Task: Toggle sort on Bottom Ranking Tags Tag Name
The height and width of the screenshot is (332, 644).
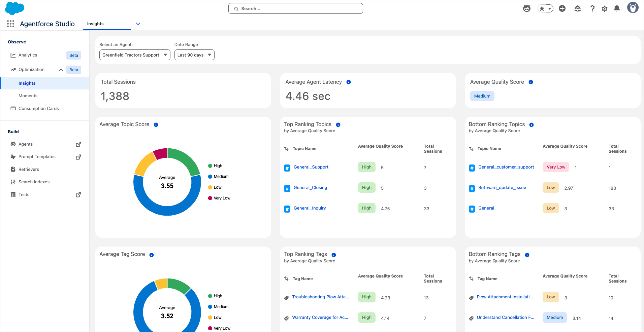Action: click(471, 279)
